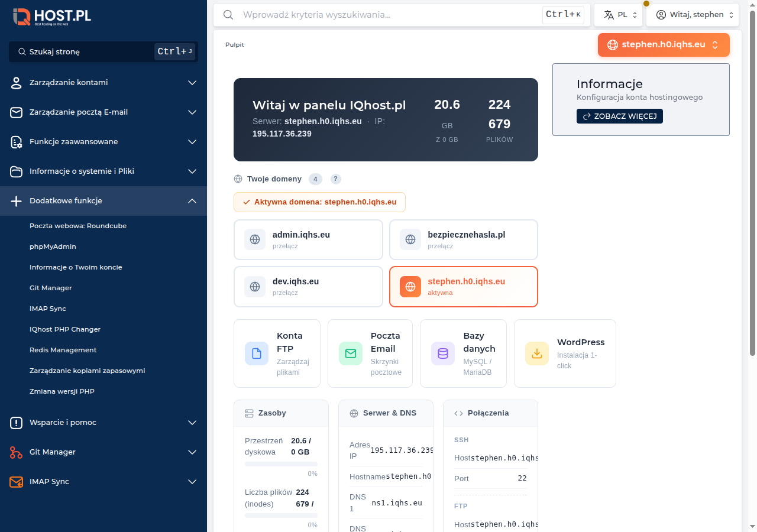Click the green Poczta Email envelope icon
Image resolution: width=757 pixels, height=532 pixels.
pos(350,353)
